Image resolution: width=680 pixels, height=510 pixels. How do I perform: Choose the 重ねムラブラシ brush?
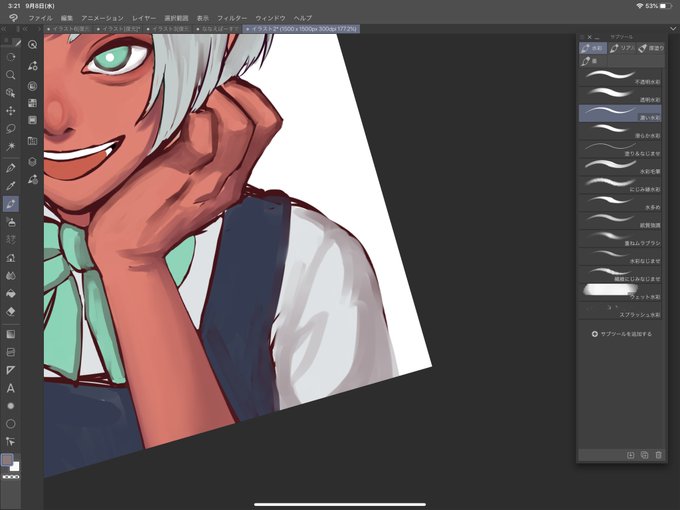(x=620, y=239)
